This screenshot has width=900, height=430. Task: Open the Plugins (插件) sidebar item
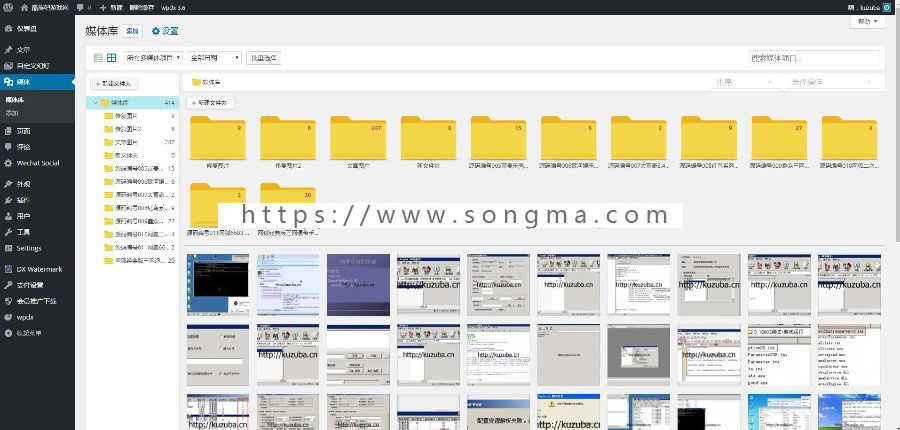click(x=37, y=200)
